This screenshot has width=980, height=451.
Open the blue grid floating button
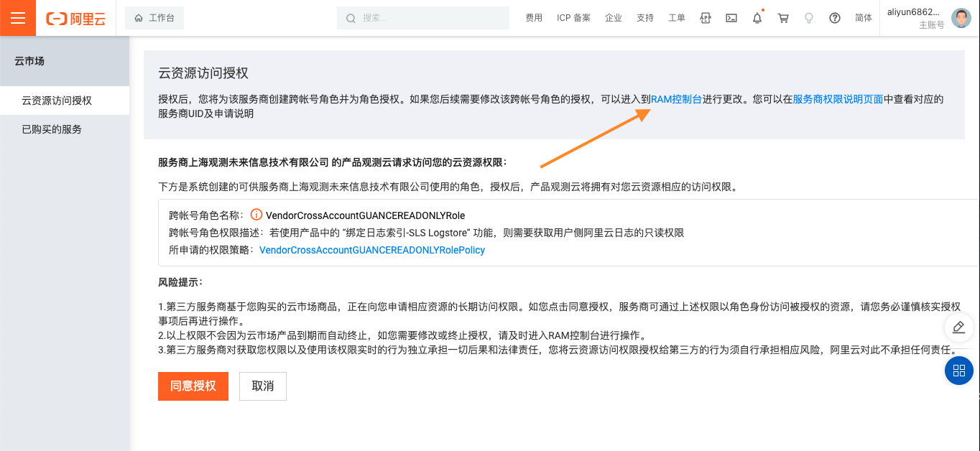[x=958, y=371]
